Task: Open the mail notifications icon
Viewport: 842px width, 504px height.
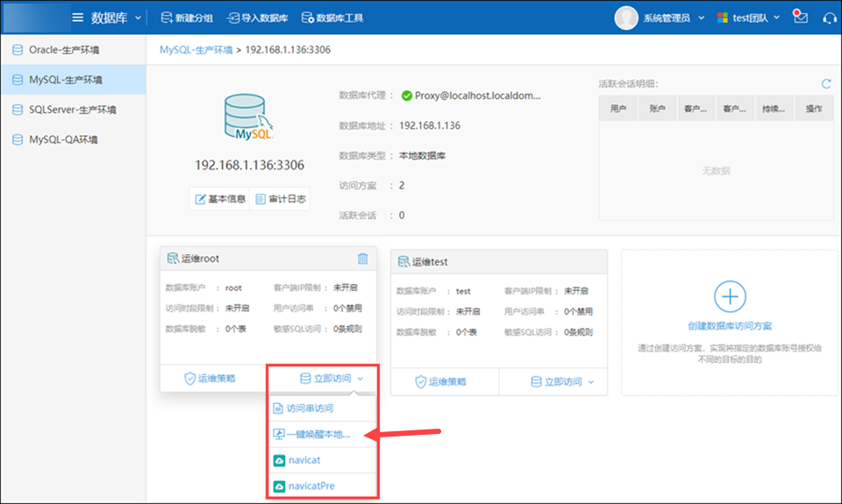Action: pos(801,17)
